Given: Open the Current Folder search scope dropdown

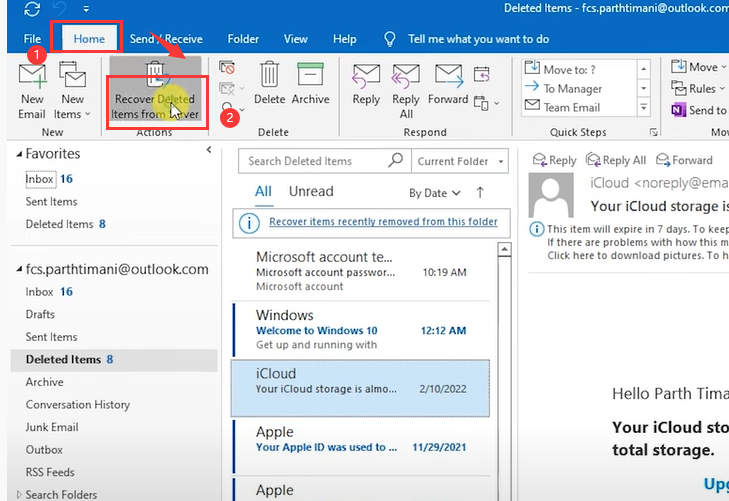Looking at the screenshot, I should pos(461,161).
